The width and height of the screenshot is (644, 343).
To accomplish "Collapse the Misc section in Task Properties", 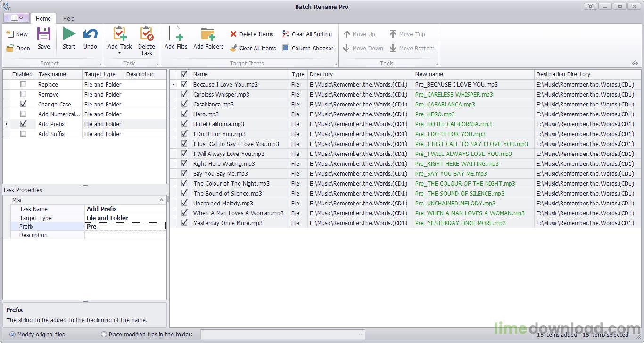I will point(161,199).
